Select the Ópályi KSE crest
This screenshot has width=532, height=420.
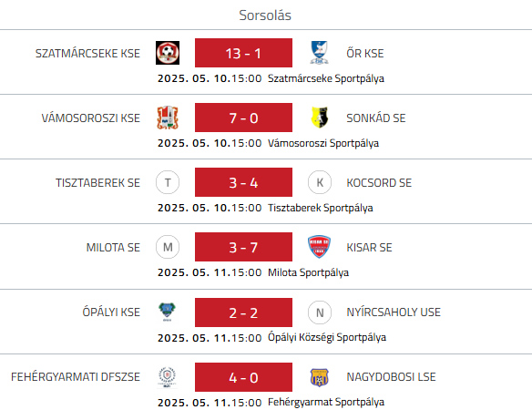pos(167,312)
